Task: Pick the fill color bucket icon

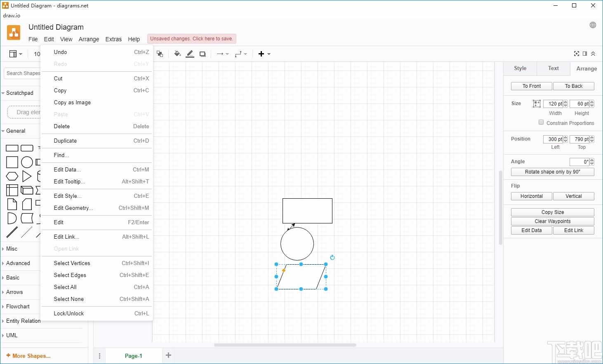Action: [x=177, y=54]
